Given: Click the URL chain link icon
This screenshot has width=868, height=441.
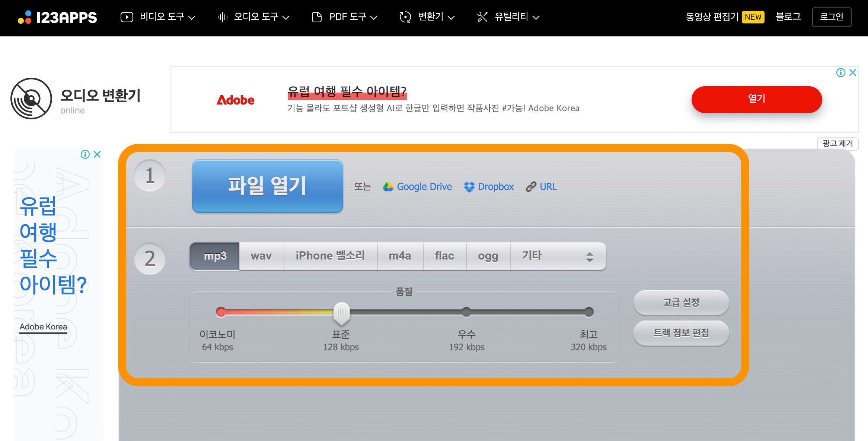Looking at the screenshot, I should tap(531, 187).
